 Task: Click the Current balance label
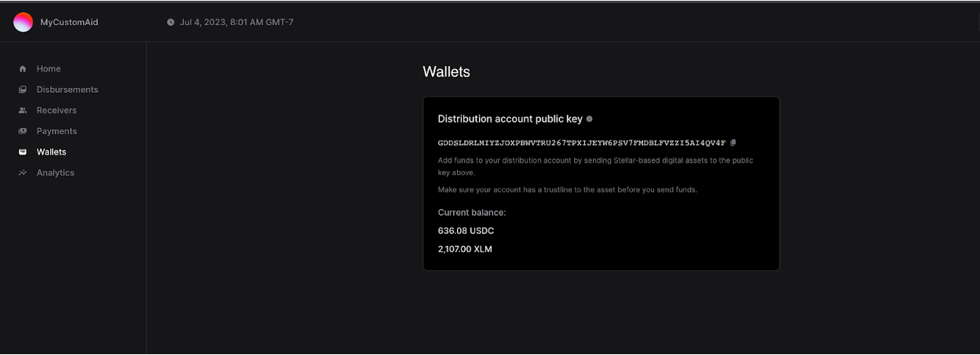click(x=471, y=213)
